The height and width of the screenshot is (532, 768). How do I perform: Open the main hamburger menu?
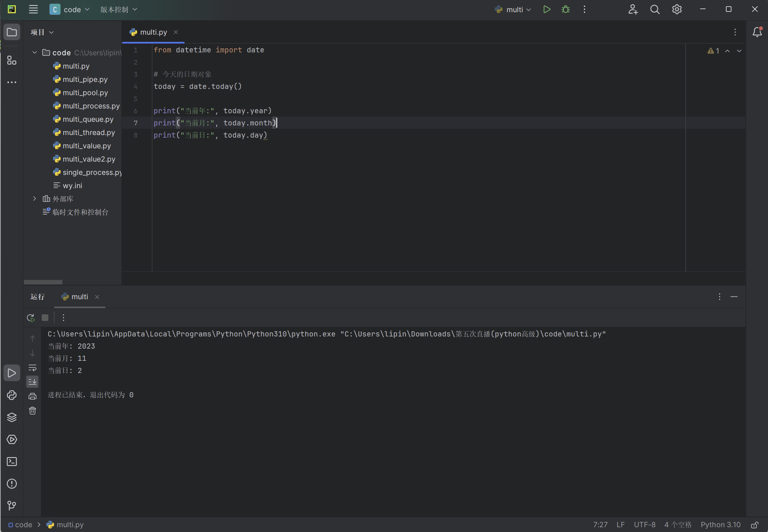coord(33,10)
